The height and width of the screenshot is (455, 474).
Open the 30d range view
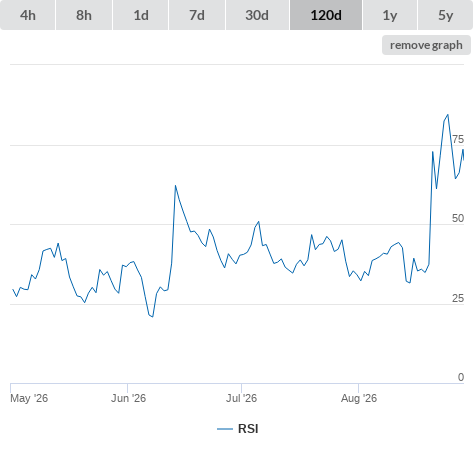click(257, 15)
